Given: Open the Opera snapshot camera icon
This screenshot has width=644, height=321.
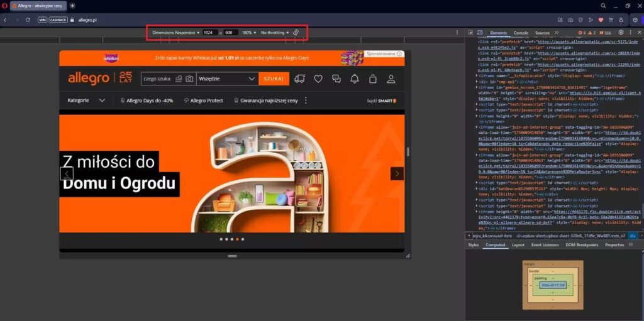Looking at the screenshot, I should click(x=570, y=19).
